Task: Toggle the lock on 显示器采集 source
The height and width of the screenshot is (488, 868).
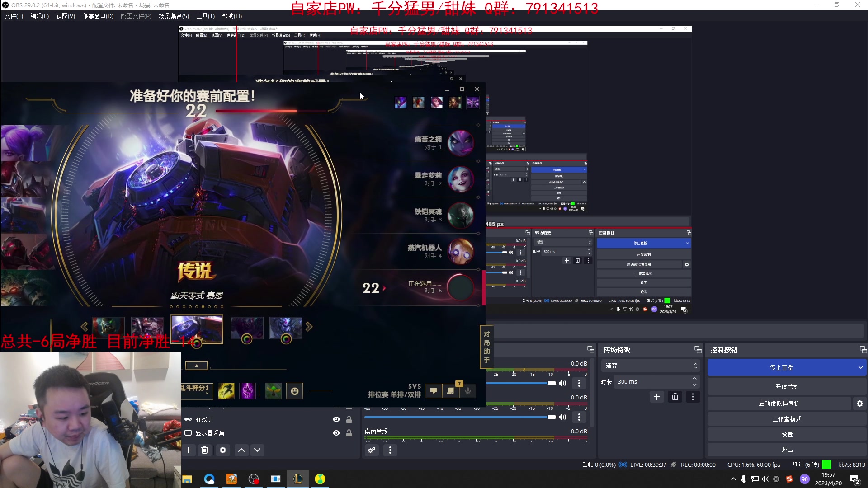Action: pyautogui.click(x=349, y=433)
